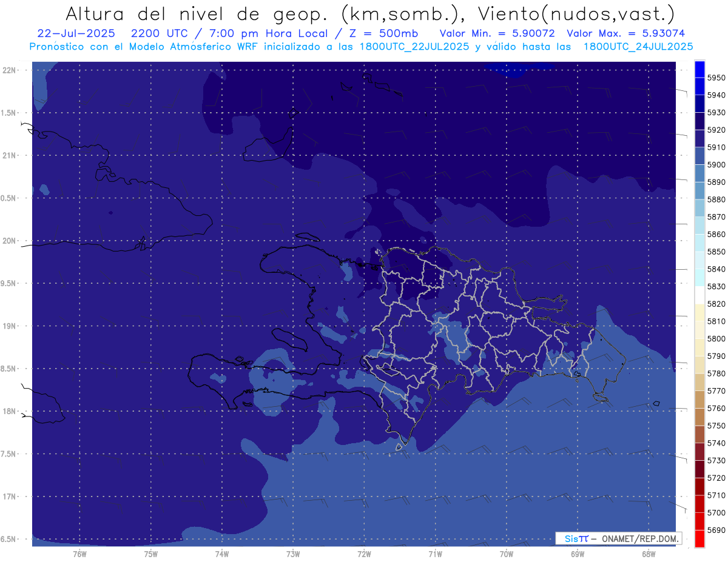
Task: Click the '5930' color bar value
Action: point(716,112)
